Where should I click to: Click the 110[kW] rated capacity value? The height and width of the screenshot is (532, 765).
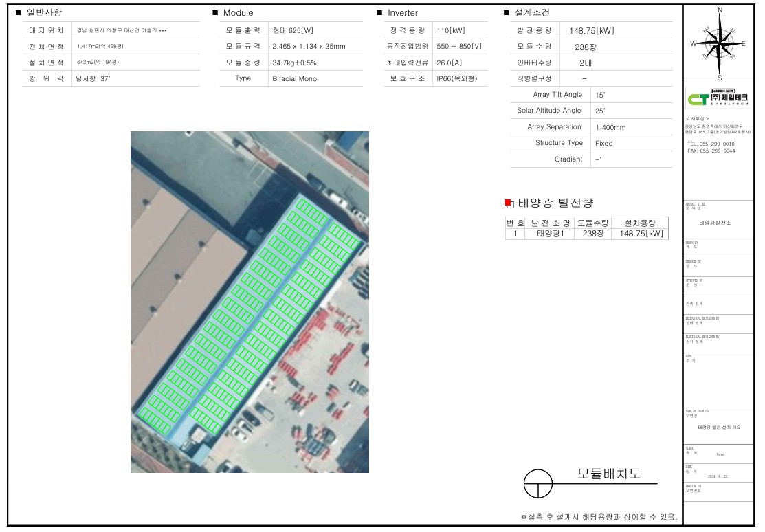point(451,31)
